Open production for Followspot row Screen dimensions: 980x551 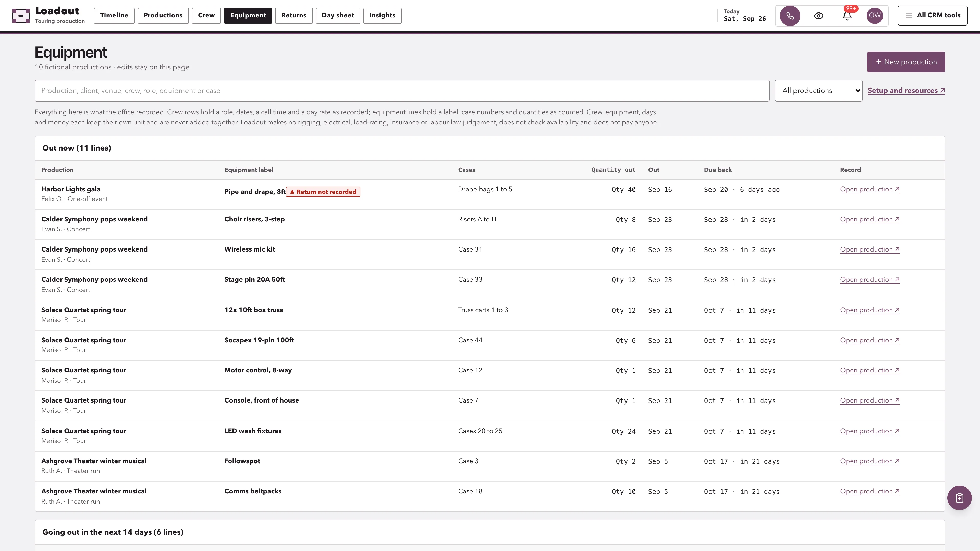869,461
